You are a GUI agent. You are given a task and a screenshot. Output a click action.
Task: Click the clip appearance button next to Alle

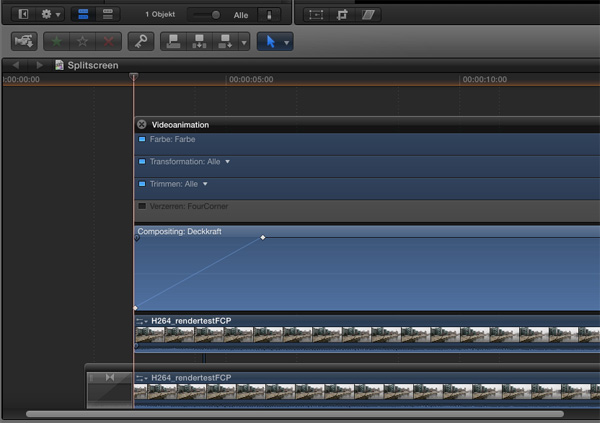tap(269, 15)
